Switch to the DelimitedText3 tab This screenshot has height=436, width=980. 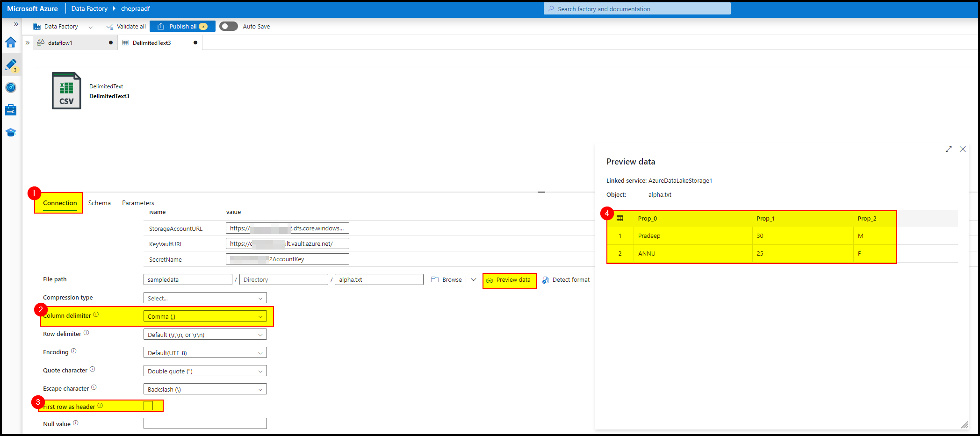pyautogui.click(x=159, y=43)
